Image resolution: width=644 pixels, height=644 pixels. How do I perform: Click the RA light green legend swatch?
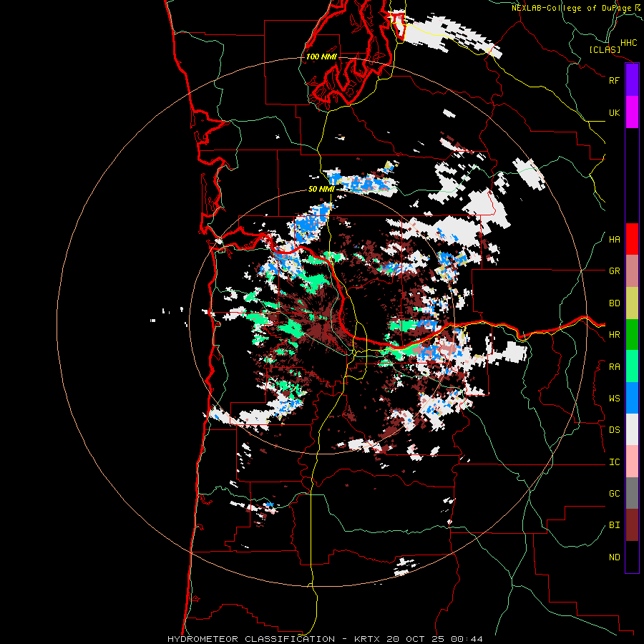[x=632, y=366]
